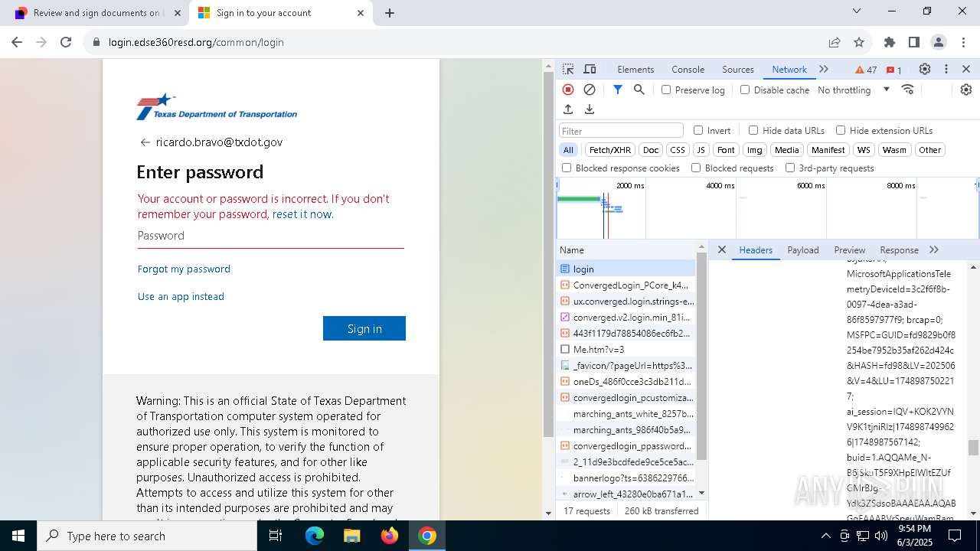Clear the network log
Image resolution: width=980 pixels, height=551 pixels.
(590, 90)
